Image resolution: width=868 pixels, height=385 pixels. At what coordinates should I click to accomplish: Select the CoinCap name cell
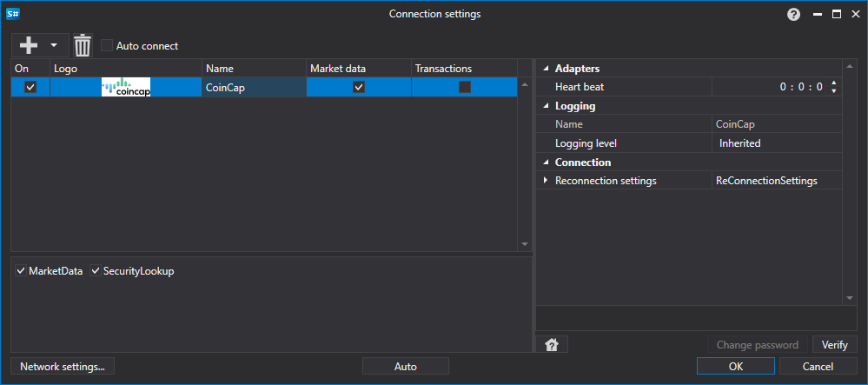[x=254, y=87]
